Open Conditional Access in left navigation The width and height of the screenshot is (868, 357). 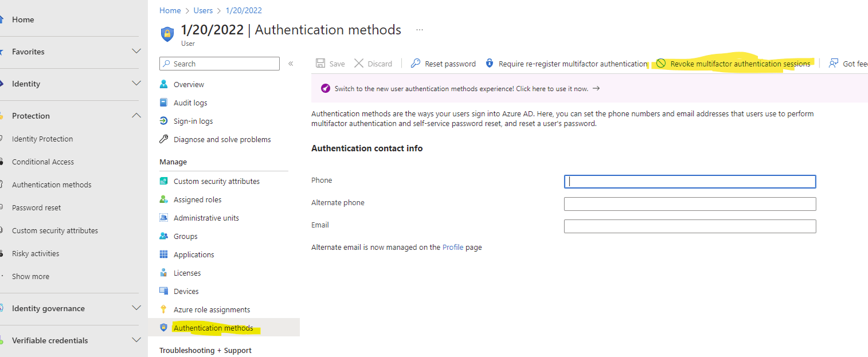point(43,162)
